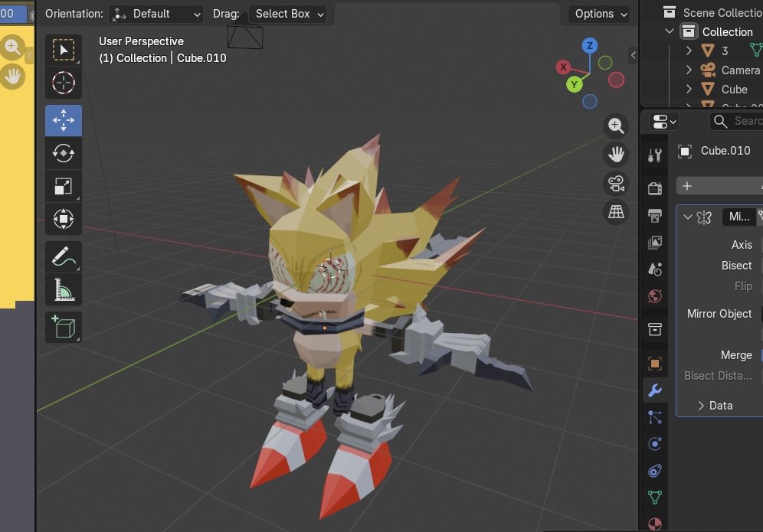Show the sidebar with the arrow toggle
This screenshot has width=763, height=532.
[633, 55]
